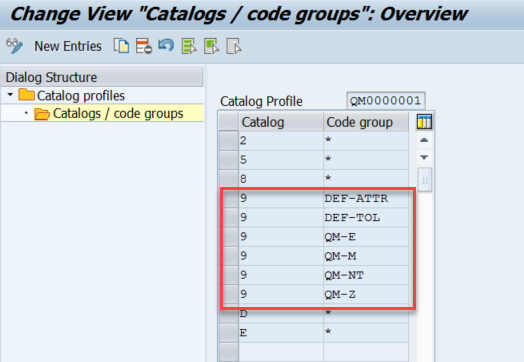
Task: Click the Code group column header
Action: [x=366, y=122]
